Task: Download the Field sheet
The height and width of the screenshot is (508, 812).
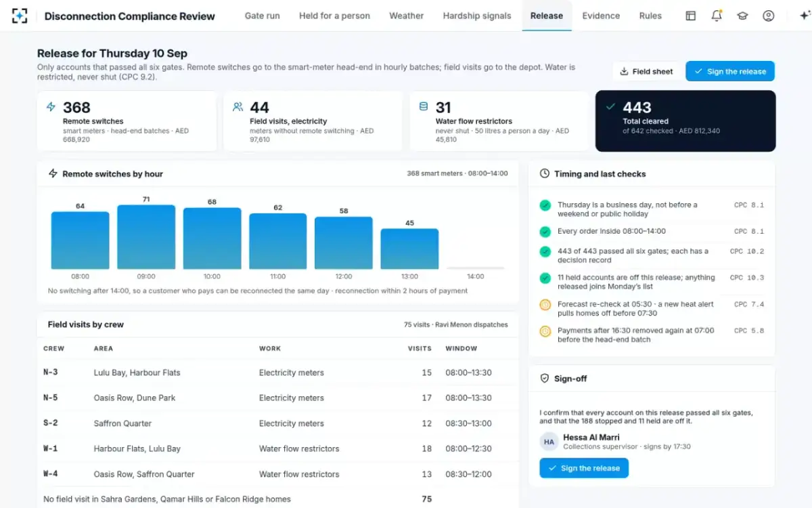Action: tap(647, 71)
